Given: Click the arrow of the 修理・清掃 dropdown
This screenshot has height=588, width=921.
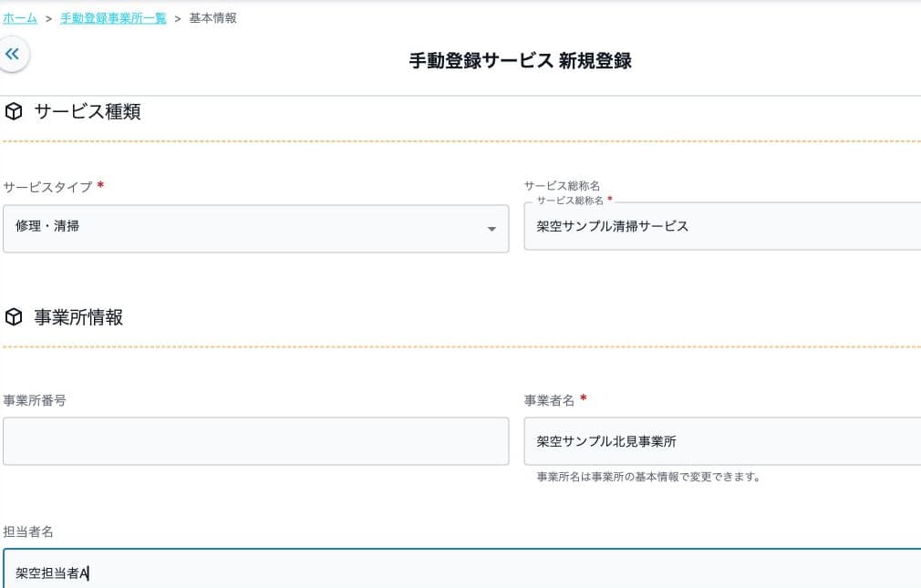Looking at the screenshot, I should pyautogui.click(x=492, y=229).
